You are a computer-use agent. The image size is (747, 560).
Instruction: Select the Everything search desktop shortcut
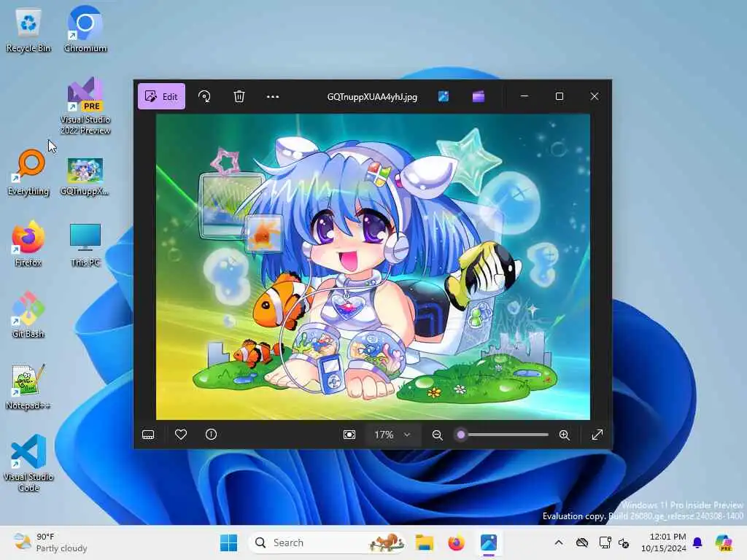click(28, 172)
